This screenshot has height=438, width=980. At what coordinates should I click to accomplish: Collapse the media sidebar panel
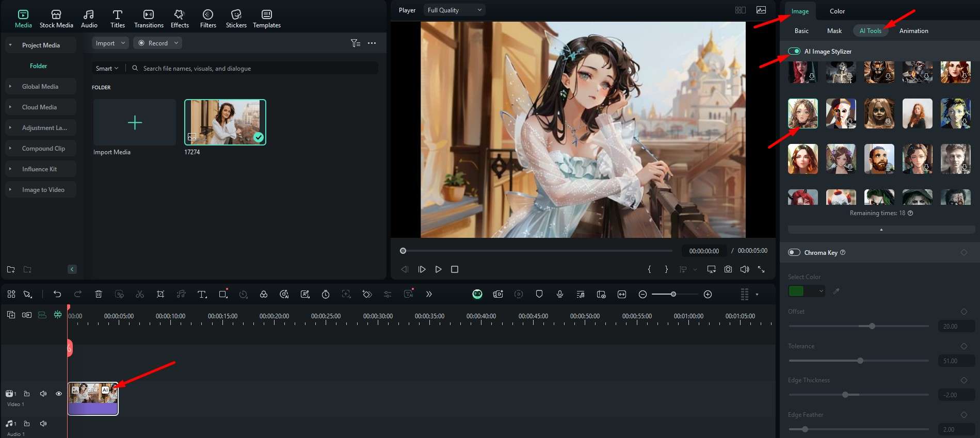(72, 269)
